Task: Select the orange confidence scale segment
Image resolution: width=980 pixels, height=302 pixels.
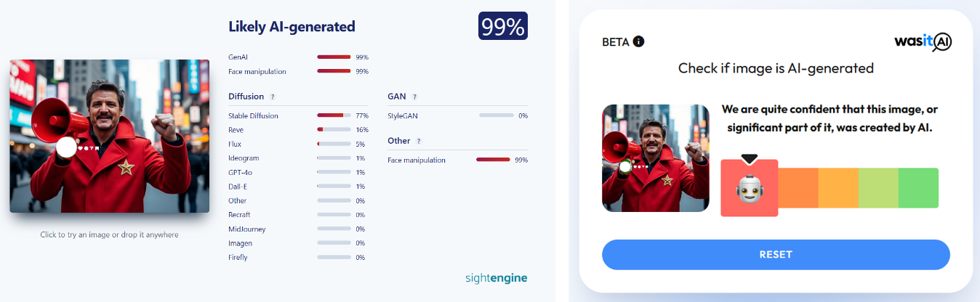Action: (798, 188)
